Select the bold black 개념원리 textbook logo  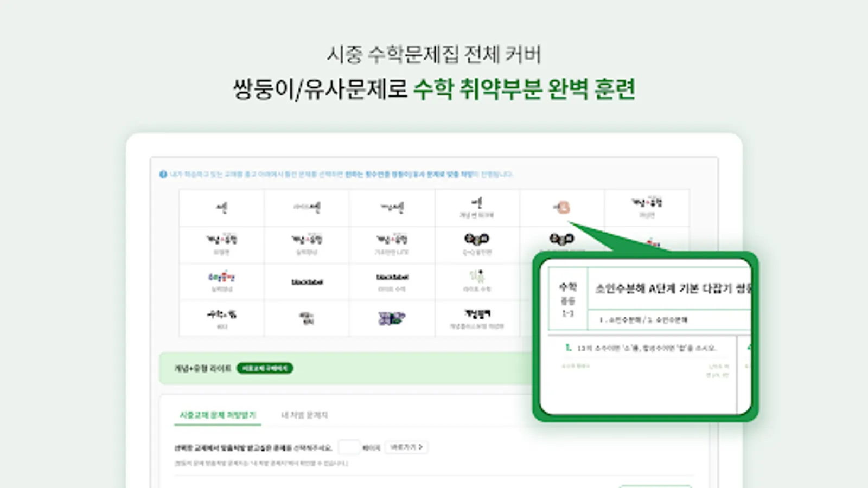(477, 313)
